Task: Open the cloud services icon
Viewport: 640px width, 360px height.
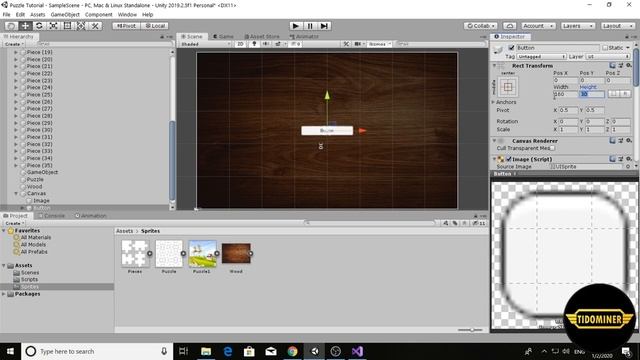Action: (x=509, y=26)
